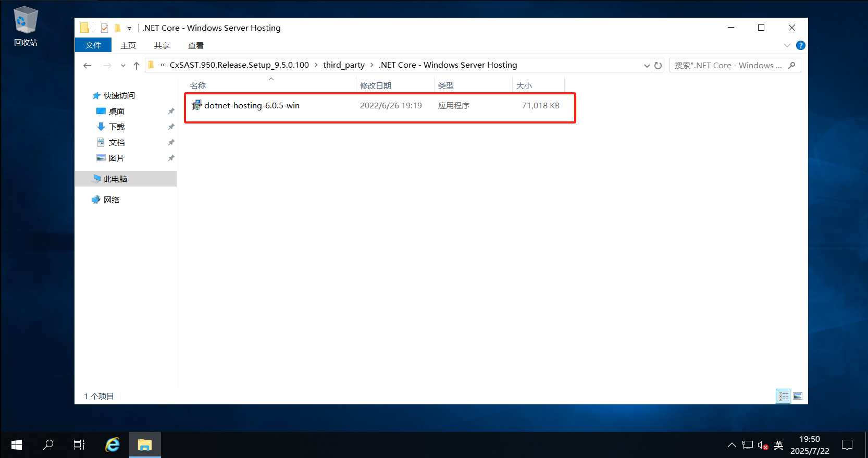
Task: Click the CxSAST.950.Release.Setup_9.5.0.100 breadcrumb
Action: (239, 65)
